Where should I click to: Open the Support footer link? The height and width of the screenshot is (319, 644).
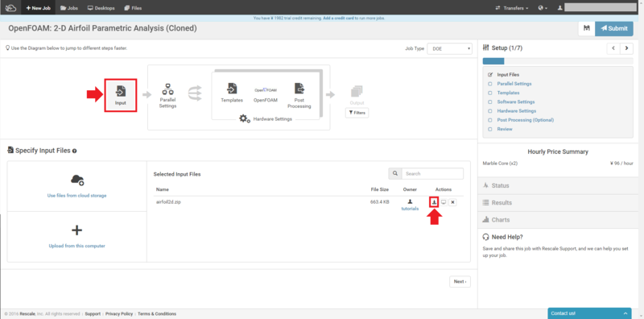93,313
